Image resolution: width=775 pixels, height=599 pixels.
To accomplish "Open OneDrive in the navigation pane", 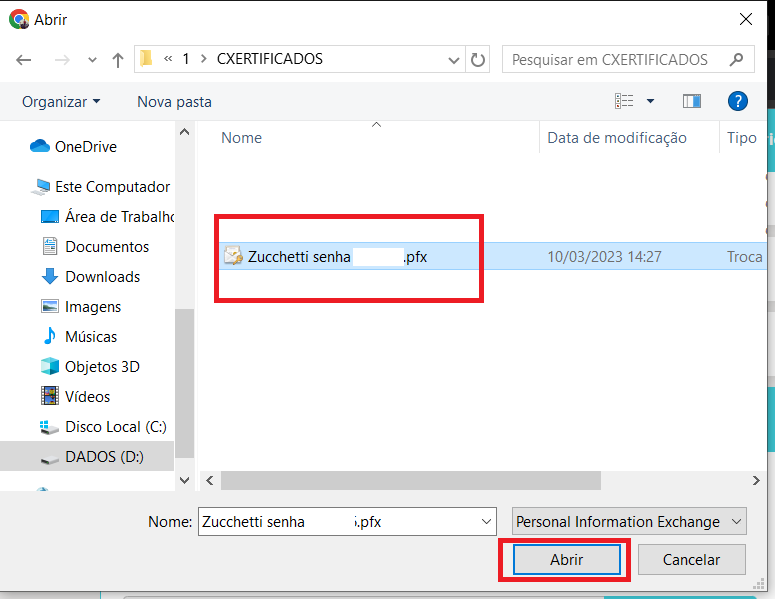I will 85,147.
